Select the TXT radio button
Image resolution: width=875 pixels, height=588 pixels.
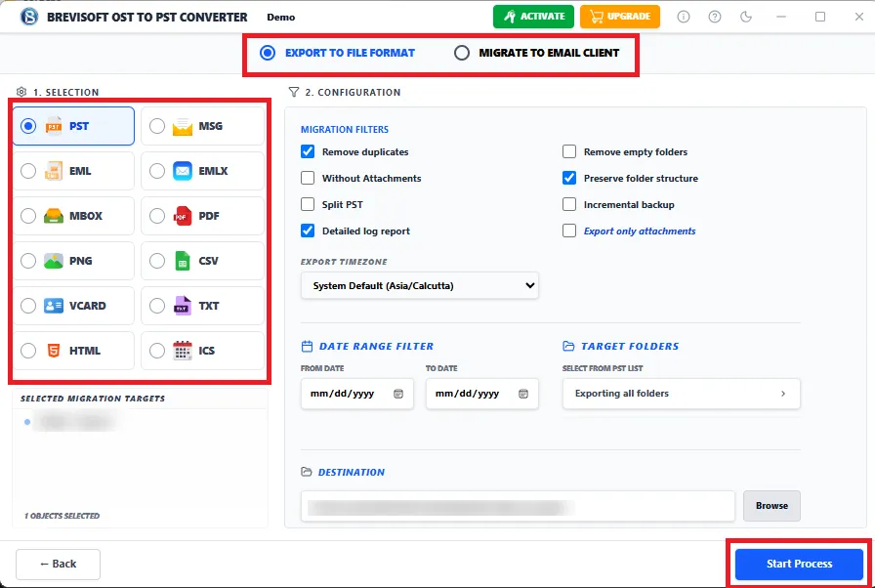coord(157,306)
